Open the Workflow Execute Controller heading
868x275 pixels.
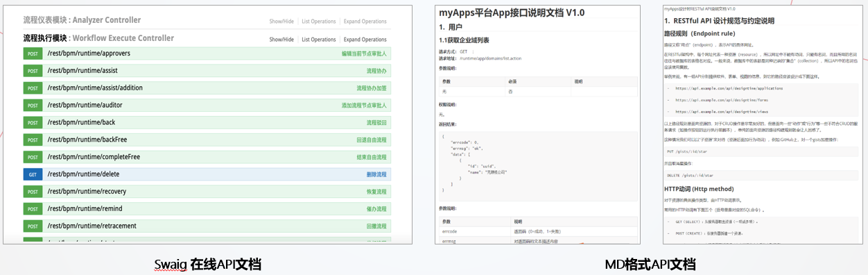pyautogui.click(x=98, y=38)
